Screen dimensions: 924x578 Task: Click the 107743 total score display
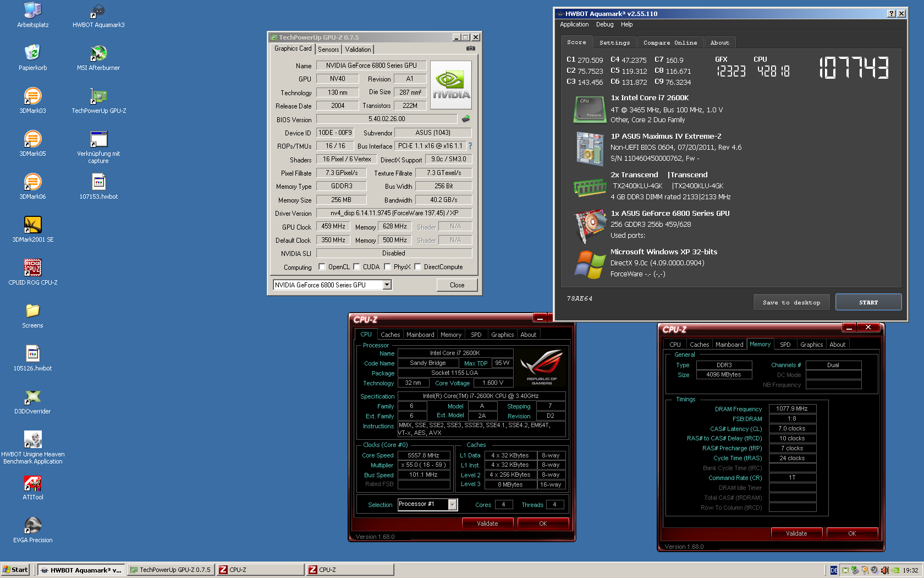pyautogui.click(x=854, y=68)
